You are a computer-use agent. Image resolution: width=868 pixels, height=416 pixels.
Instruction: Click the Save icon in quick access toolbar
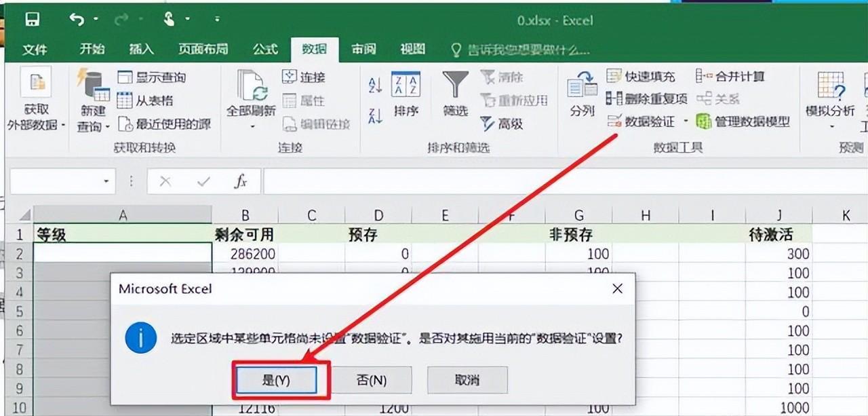tap(33, 20)
